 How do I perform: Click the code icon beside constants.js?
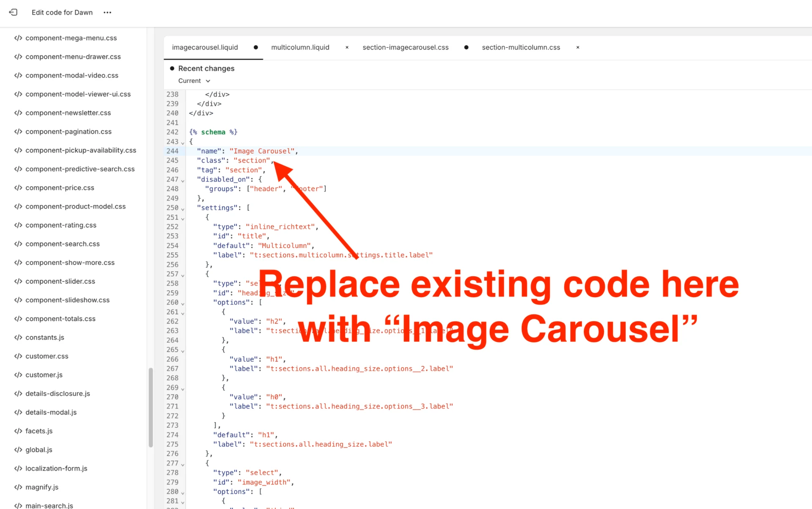pyautogui.click(x=18, y=337)
